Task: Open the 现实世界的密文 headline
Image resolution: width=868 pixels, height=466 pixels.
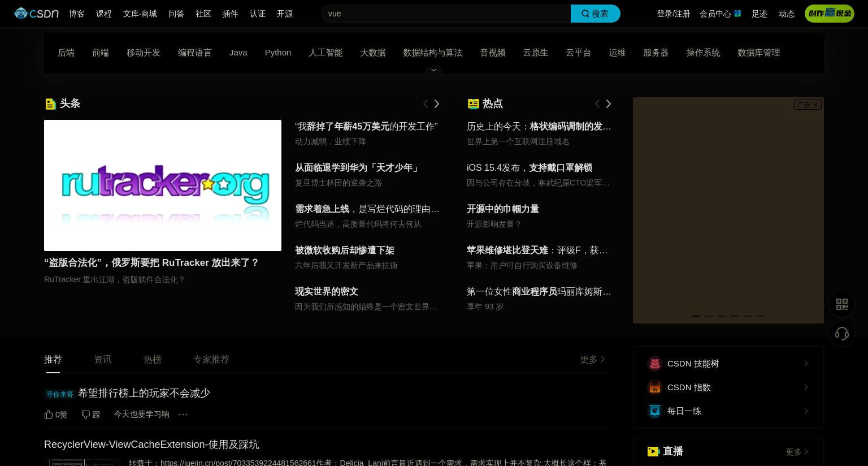Action: tap(327, 291)
